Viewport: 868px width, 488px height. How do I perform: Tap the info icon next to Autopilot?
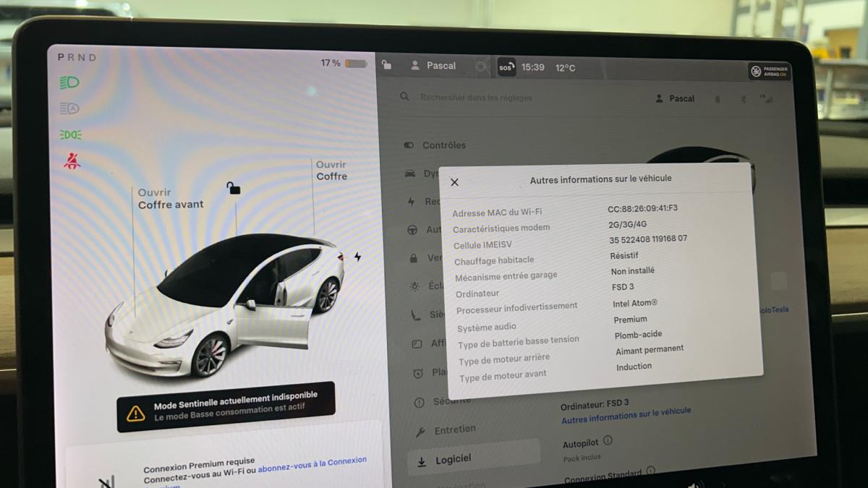pos(608,440)
